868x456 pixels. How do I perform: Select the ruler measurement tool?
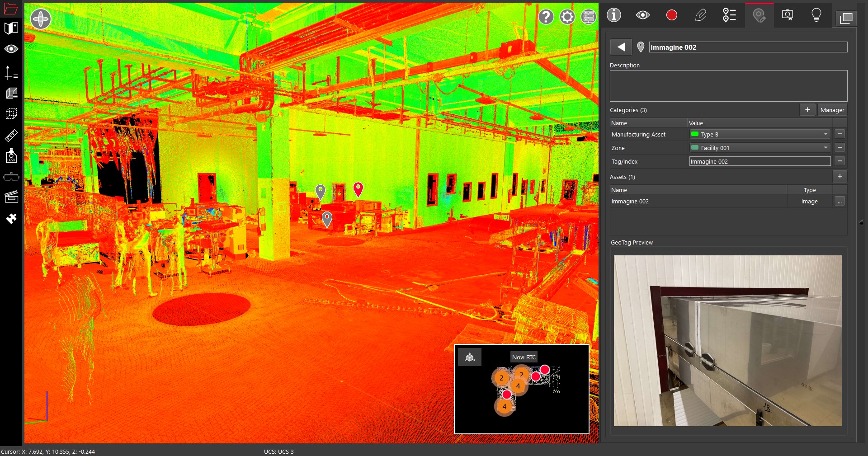pyautogui.click(x=11, y=135)
